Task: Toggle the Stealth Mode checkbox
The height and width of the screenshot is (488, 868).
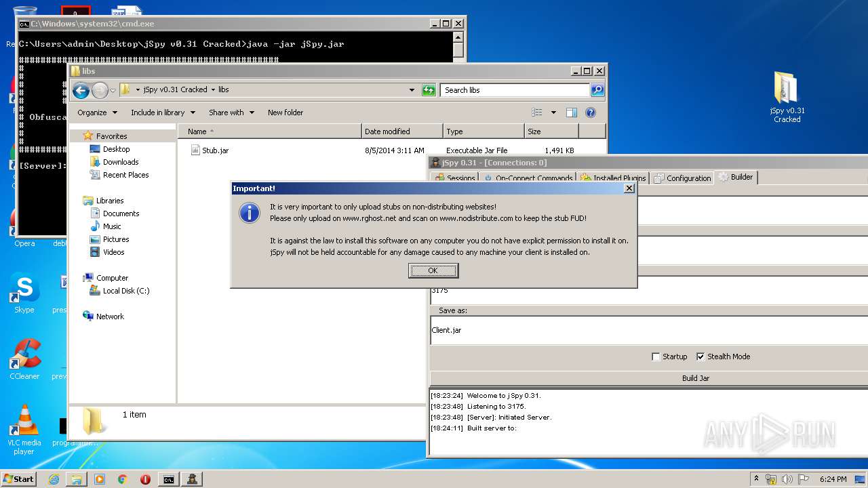Action: pyautogui.click(x=701, y=357)
